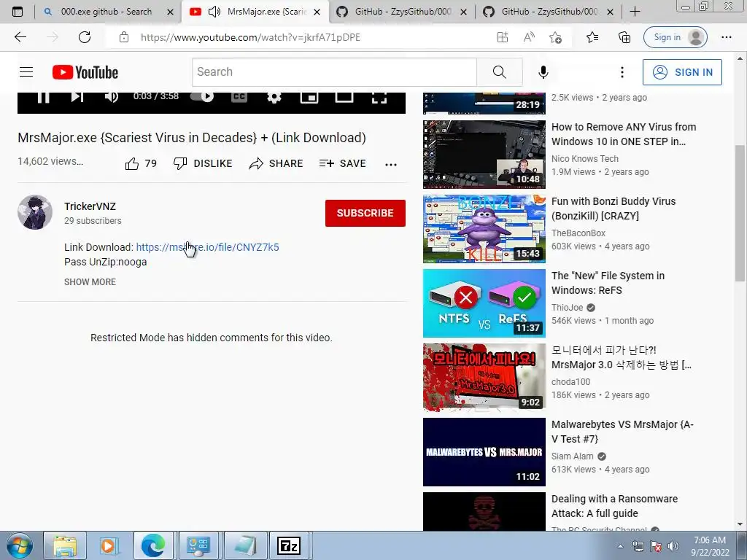Viewport: 747px width, 560px height.
Task: Click the page vertical scrollbar
Action: coord(740,214)
